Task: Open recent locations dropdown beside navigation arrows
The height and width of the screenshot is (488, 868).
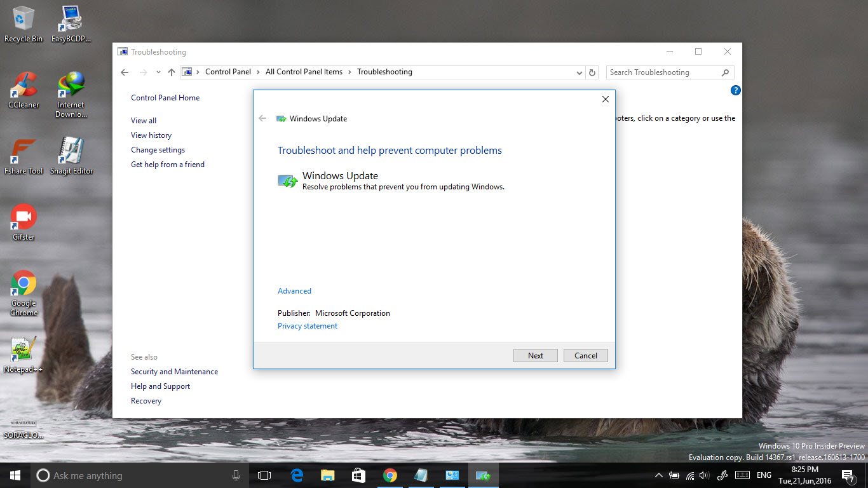Action: point(159,72)
